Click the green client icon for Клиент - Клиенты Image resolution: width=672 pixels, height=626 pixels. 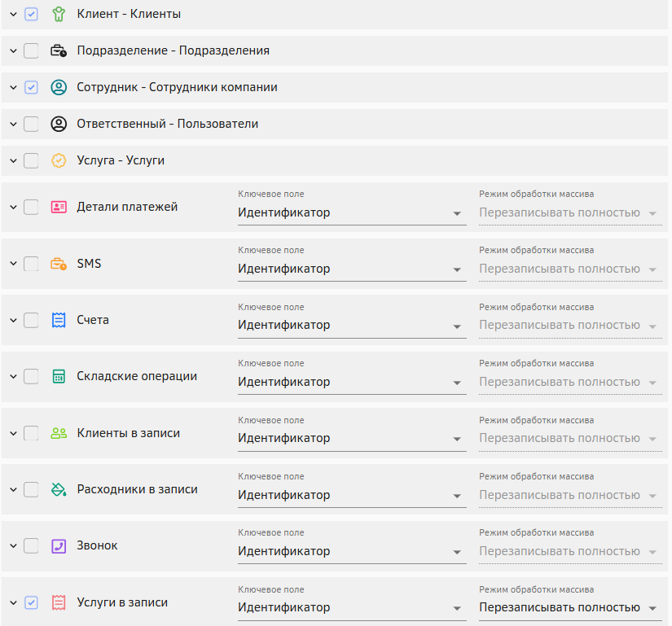59,14
